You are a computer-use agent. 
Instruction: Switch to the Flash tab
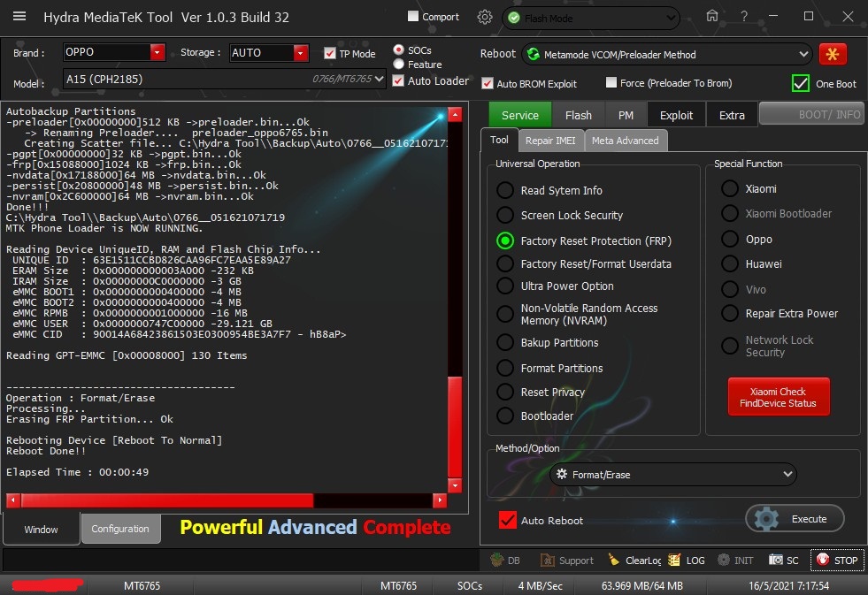tap(578, 115)
